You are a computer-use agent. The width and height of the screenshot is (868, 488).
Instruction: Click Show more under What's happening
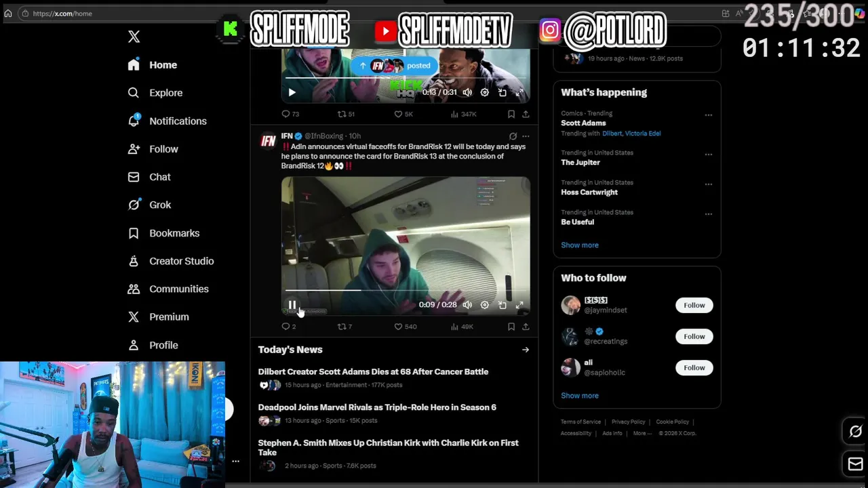[580, 245]
